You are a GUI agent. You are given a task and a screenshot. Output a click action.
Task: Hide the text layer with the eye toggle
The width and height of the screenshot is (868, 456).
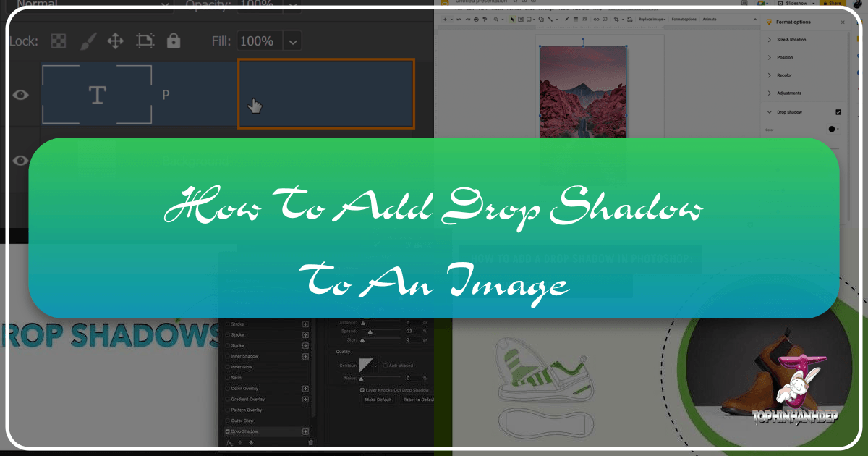pos(20,95)
